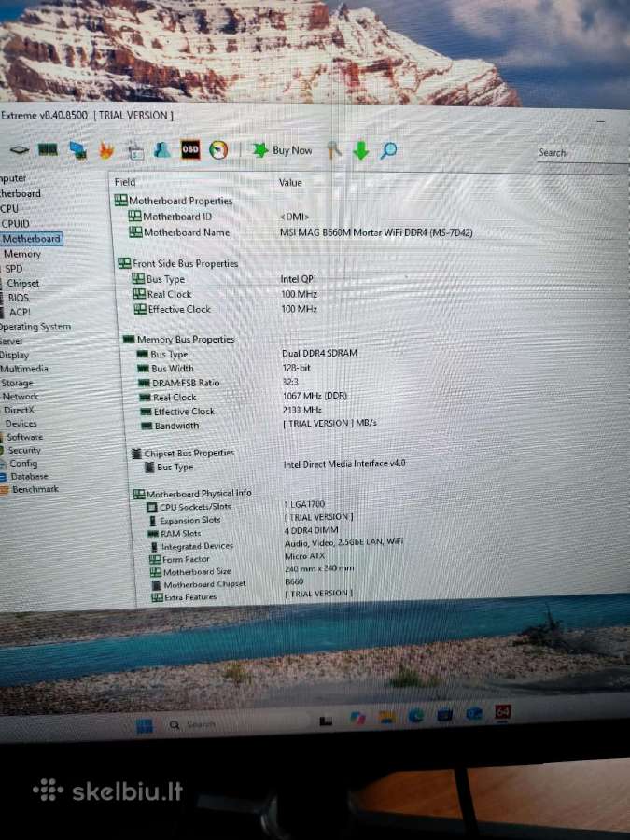630x840 pixels.
Task: Click the MSI MAG B660M Mortar WiFi DDR4 value
Action: pos(376,233)
